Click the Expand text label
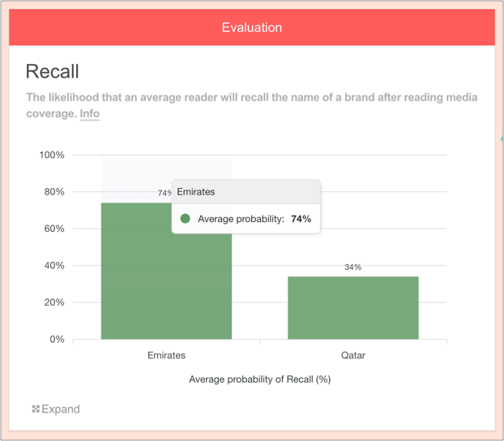 pyautogui.click(x=61, y=409)
